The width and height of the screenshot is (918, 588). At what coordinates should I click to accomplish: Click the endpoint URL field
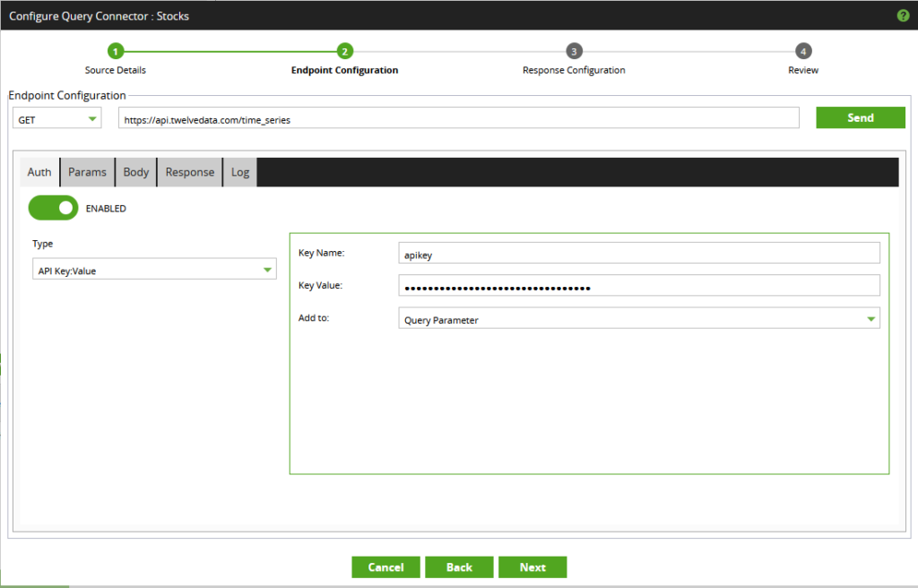click(459, 117)
